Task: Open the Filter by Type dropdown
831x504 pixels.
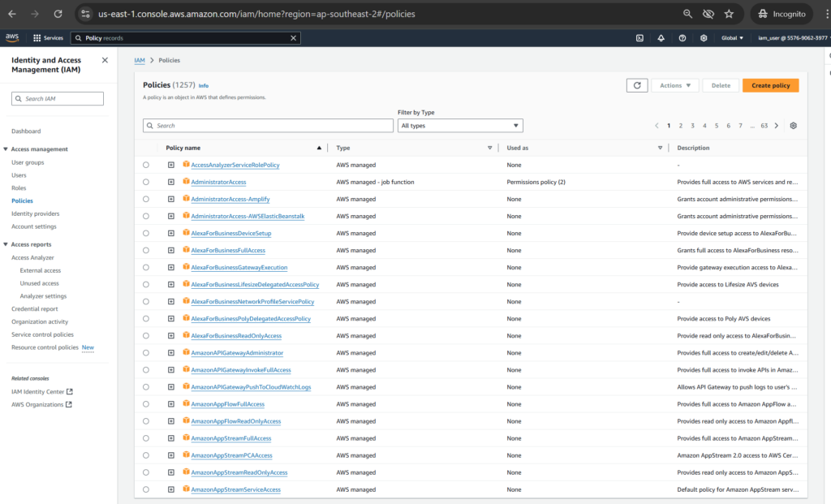Action: point(459,126)
